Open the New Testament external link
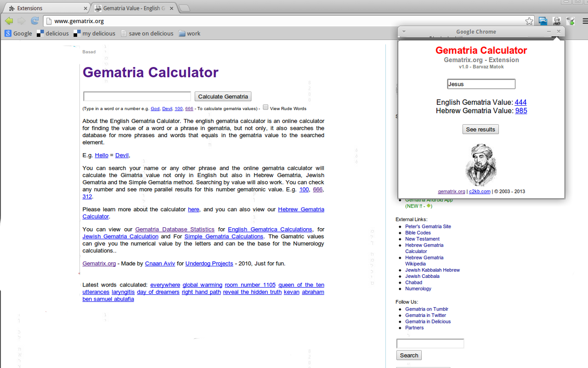This screenshot has width=588, height=368. pos(422,239)
